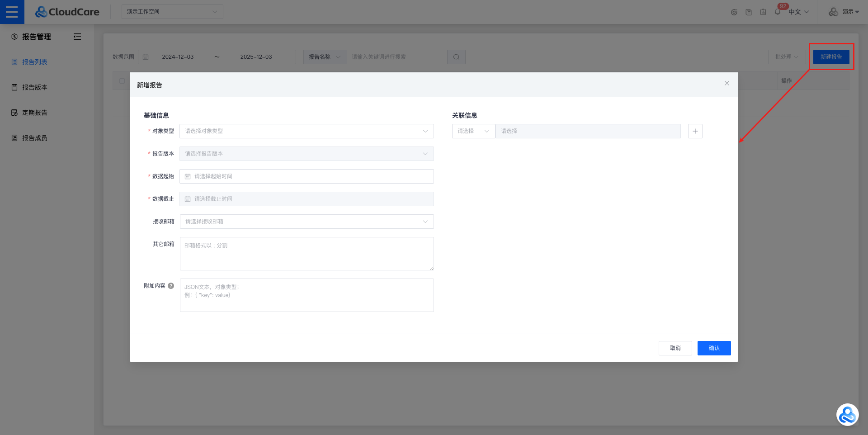Click the 其它邮箱 text area
The width and height of the screenshot is (868, 435).
[x=307, y=254]
